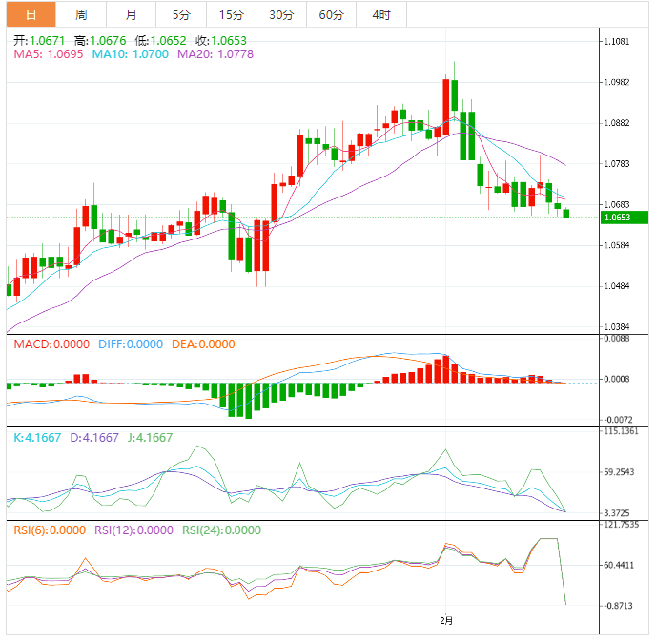Click the DIFF indicator value label
This screenshot has height=644, width=656.
coord(131,344)
